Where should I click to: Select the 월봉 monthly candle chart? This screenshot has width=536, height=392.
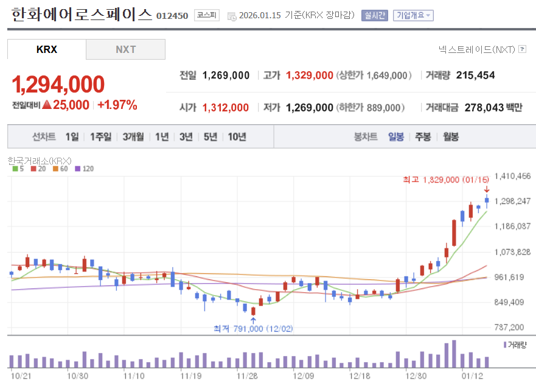[x=451, y=137]
